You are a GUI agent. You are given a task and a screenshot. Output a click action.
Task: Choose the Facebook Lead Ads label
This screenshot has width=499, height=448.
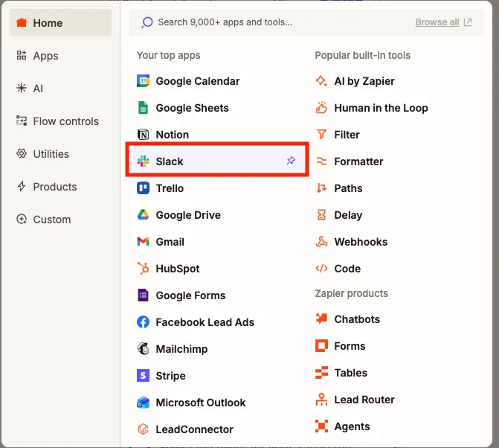205,322
